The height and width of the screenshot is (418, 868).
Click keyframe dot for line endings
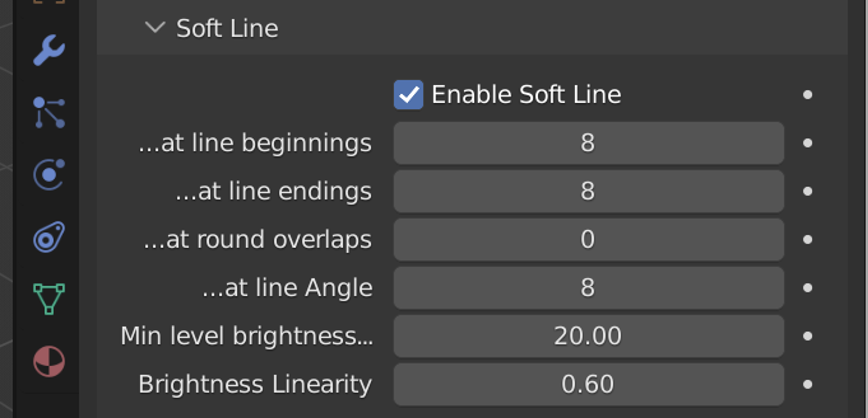click(807, 191)
